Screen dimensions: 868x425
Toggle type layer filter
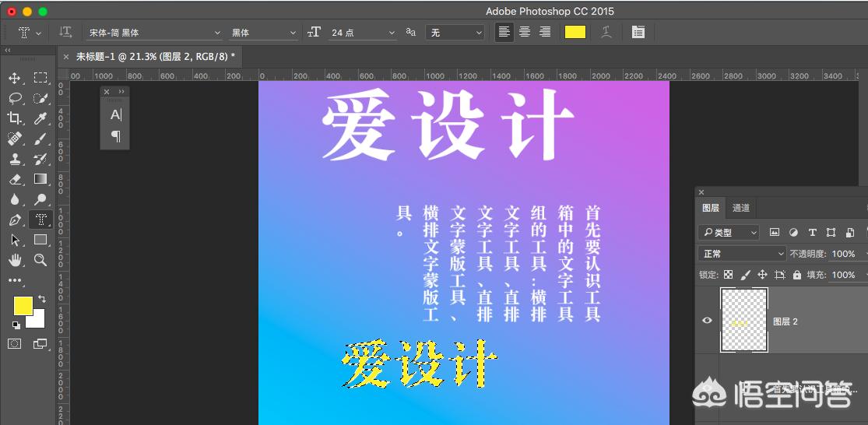pyautogui.click(x=812, y=233)
